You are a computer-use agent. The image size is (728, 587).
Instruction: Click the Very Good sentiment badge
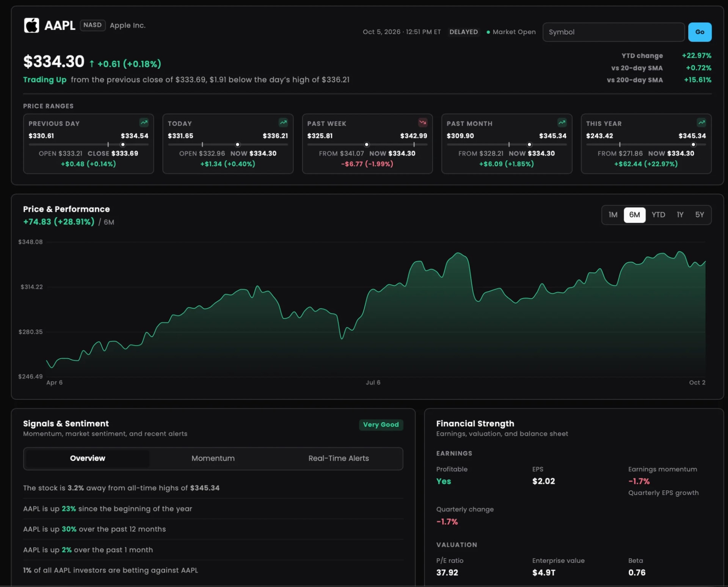(x=381, y=424)
